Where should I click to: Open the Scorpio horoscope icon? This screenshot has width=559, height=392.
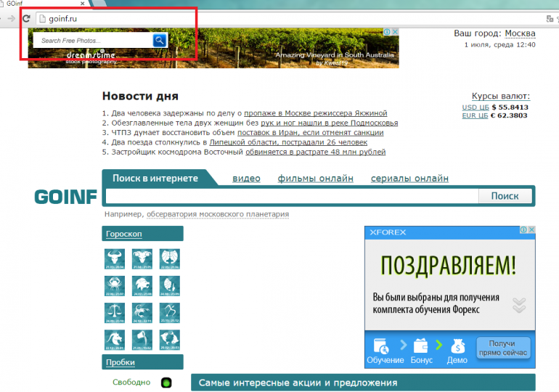coord(142,313)
